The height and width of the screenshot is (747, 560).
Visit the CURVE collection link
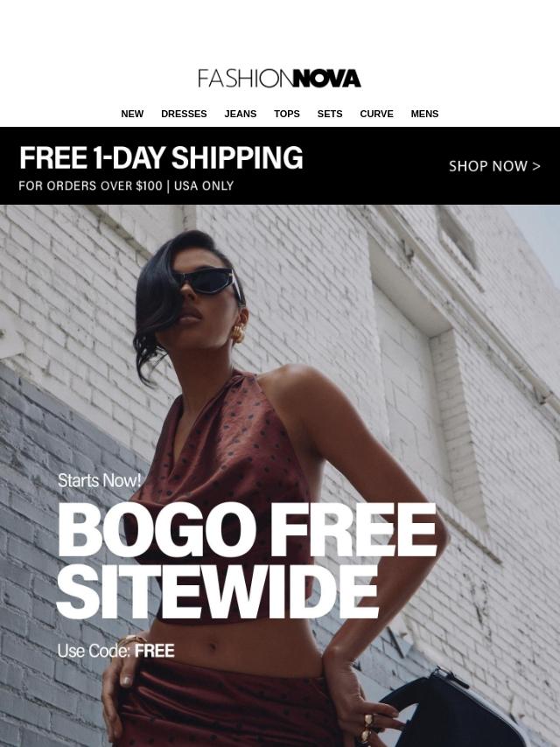coord(376,114)
